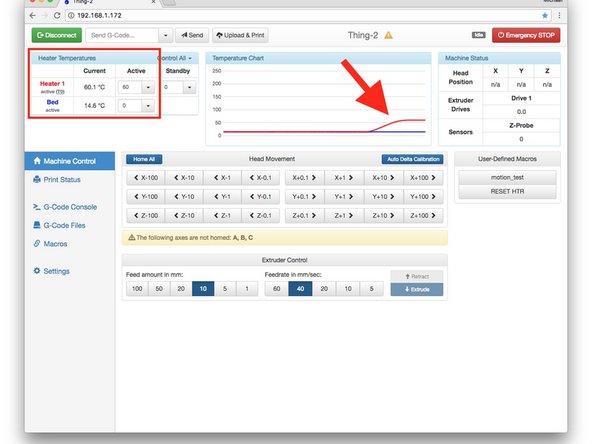
Task: Move head Y+10
Action: 384,197
